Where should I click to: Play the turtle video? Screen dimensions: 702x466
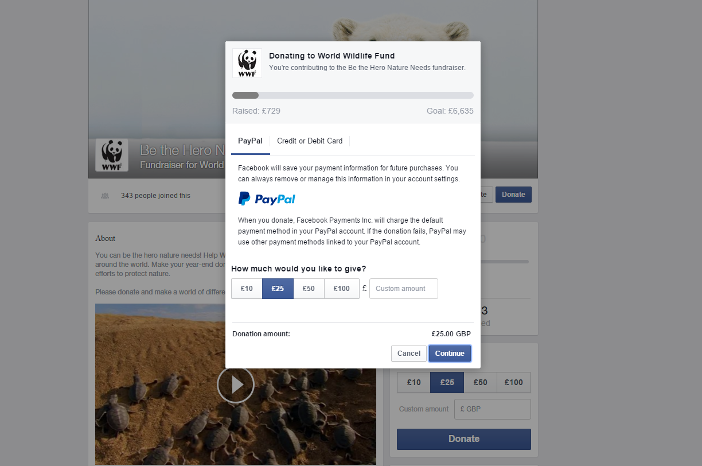pyautogui.click(x=235, y=385)
